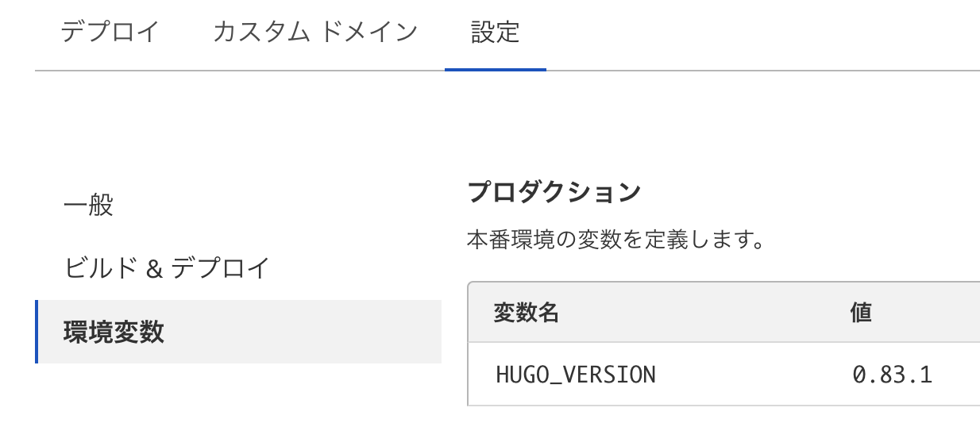The height and width of the screenshot is (446, 980).
Task: Click the 0.83.1 value cell
Action: click(892, 374)
